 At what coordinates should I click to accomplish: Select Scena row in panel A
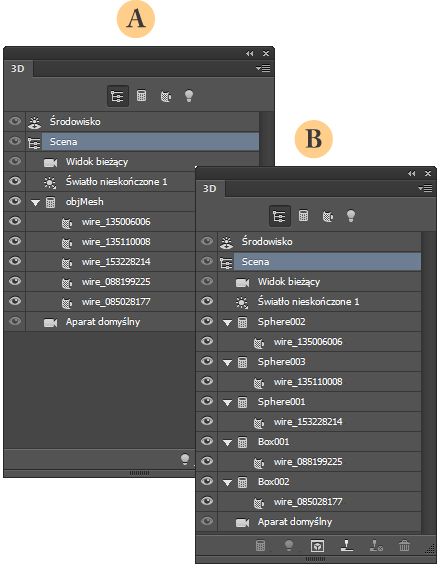pyautogui.click(x=150, y=141)
